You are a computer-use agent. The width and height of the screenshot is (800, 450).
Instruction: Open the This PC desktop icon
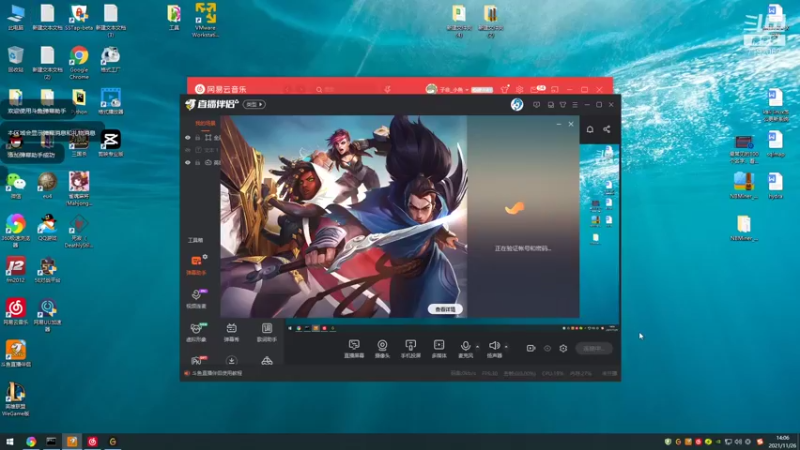[x=15, y=17]
